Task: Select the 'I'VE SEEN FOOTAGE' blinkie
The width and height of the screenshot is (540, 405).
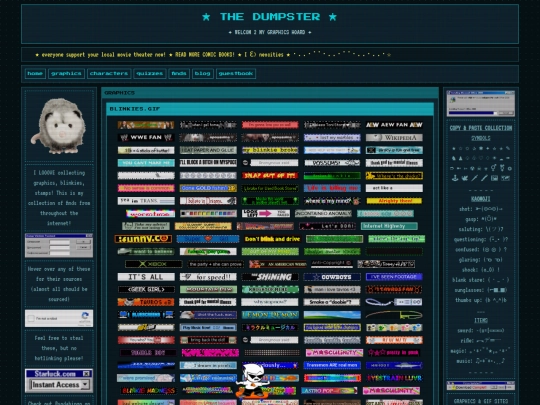Action: click(394, 277)
